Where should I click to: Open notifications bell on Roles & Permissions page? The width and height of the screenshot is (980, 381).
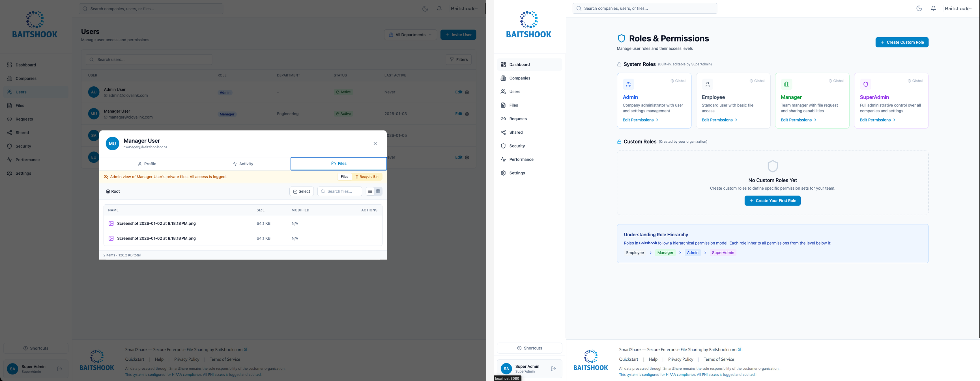click(933, 8)
